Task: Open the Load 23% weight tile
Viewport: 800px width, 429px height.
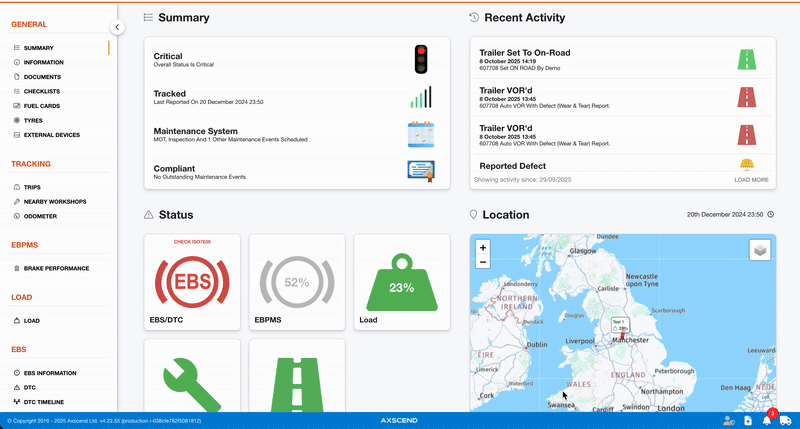Action: click(x=401, y=282)
